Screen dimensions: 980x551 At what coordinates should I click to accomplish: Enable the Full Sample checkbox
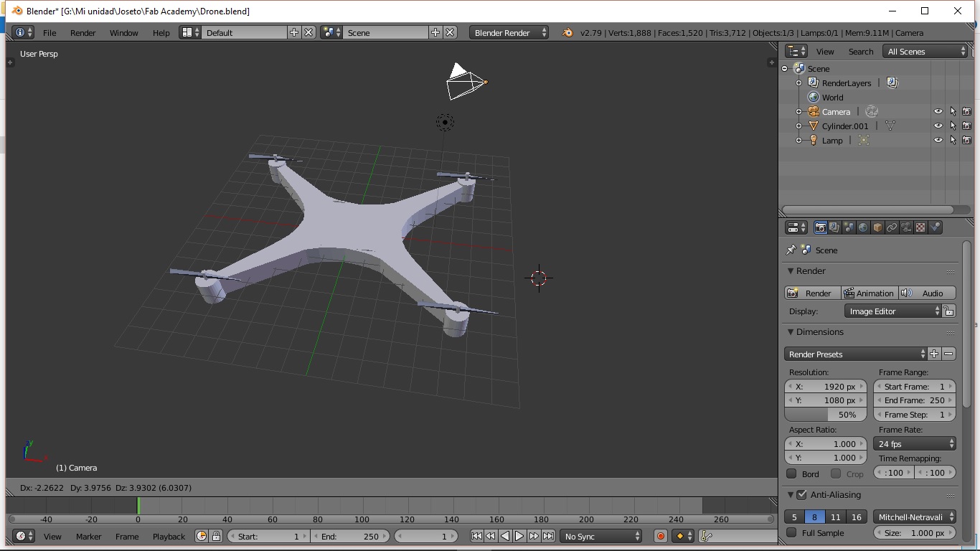click(x=791, y=533)
